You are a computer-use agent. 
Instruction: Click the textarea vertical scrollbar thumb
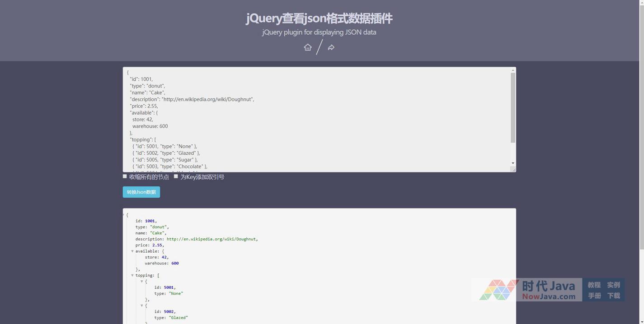(x=513, y=107)
